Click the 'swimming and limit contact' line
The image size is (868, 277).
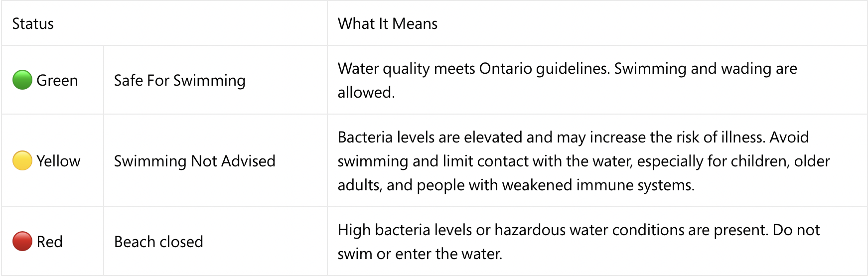click(x=584, y=161)
